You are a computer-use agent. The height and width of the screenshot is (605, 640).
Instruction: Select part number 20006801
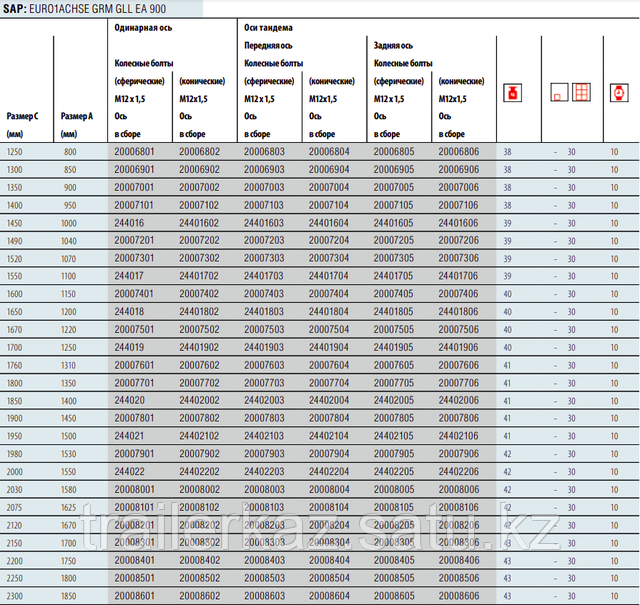pyautogui.click(x=134, y=152)
